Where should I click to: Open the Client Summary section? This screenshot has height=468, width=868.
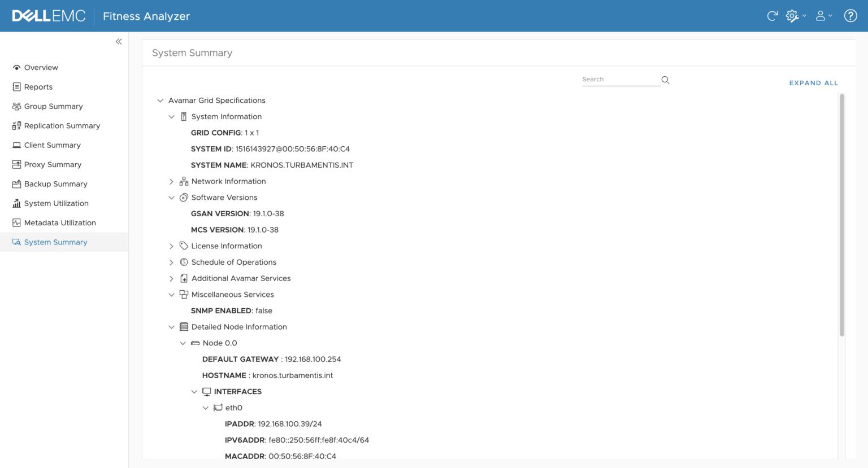pos(51,145)
